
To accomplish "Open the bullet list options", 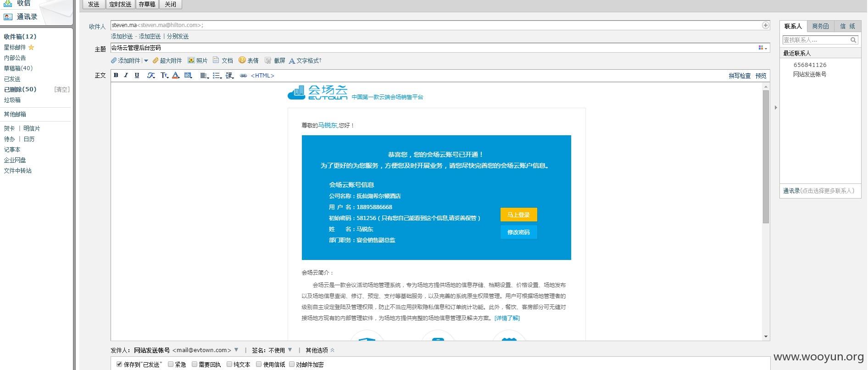I will [217, 75].
